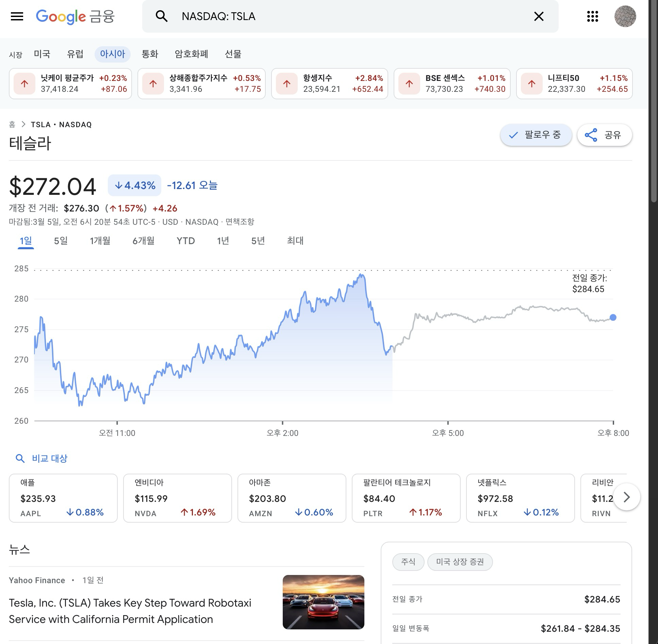Viewport: 658px width, 644px height.
Task: Click the compare search magnifier icon
Action: [20, 458]
